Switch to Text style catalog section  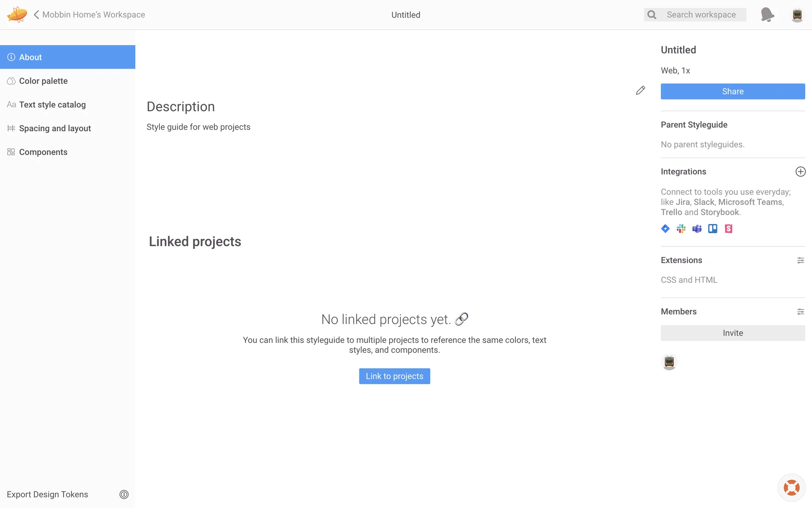[52, 105]
